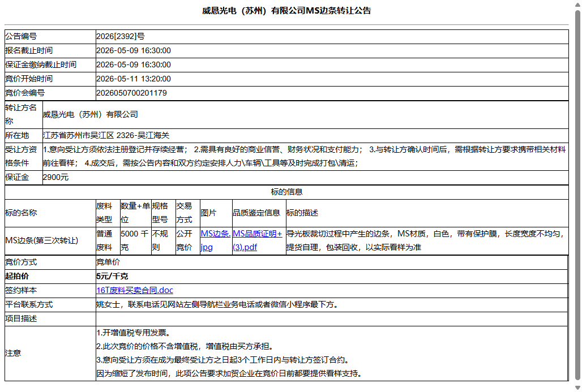Click the 保证金缴纳截止时间 value 2026-05-09 16:30:00
This screenshot has height=392, width=582.
coord(134,64)
